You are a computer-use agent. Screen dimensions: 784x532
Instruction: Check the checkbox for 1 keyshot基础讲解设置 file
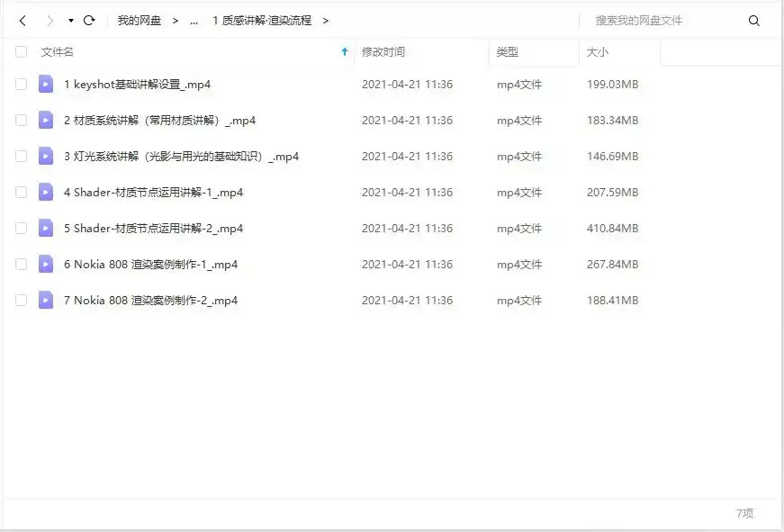pyautogui.click(x=21, y=84)
